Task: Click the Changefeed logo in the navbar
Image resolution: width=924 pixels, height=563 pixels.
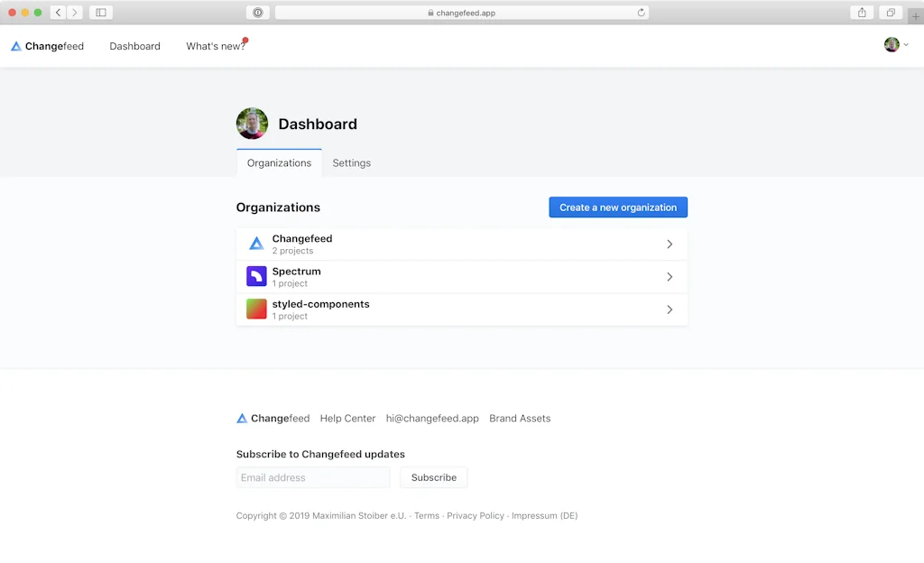Action: 46,46
